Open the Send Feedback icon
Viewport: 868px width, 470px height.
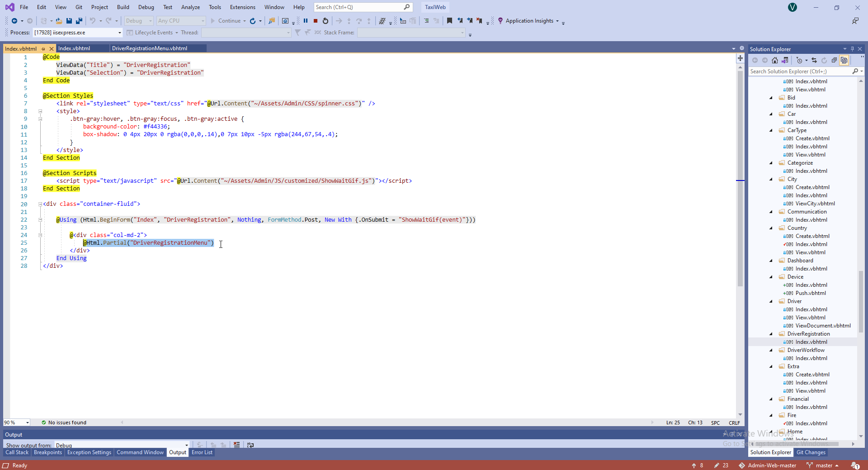(x=855, y=21)
